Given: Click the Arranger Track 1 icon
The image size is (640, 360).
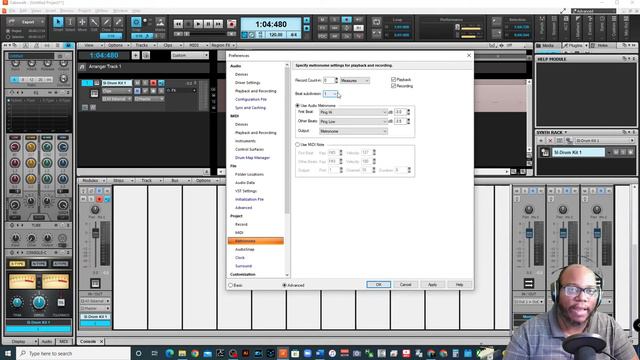Looking at the screenshot, I should click(x=82, y=67).
